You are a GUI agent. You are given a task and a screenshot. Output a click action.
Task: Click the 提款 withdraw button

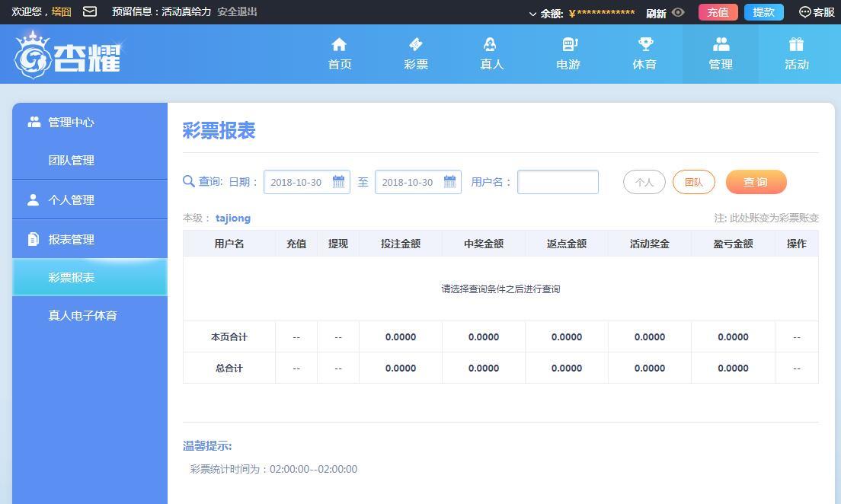(764, 11)
